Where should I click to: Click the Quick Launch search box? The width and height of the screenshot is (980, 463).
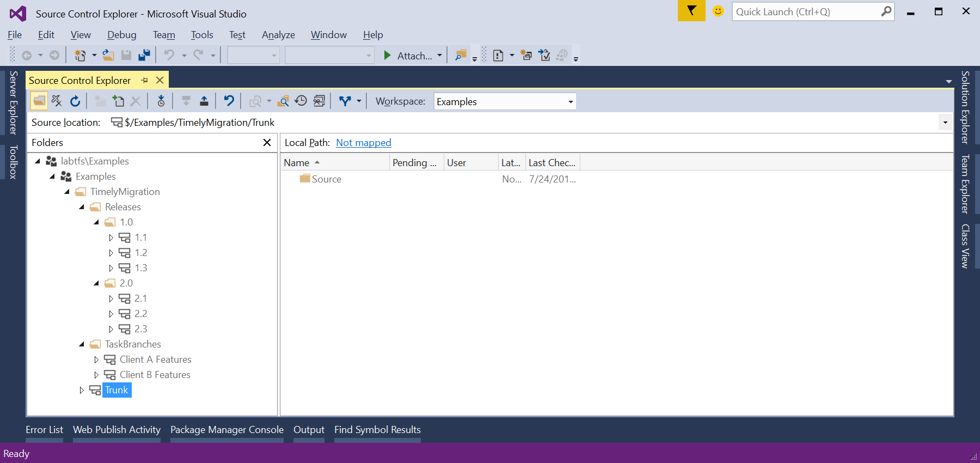[x=813, y=11]
